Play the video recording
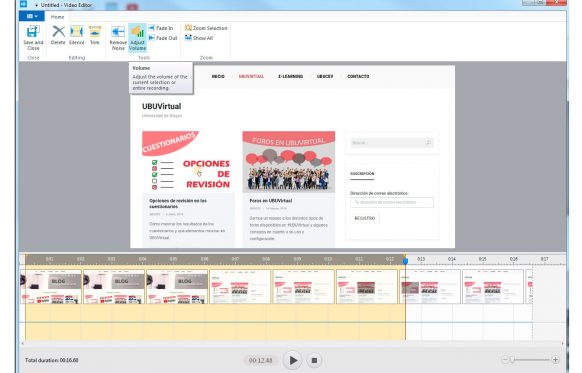This screenshot has width=582, height=373. coord(292,360)
